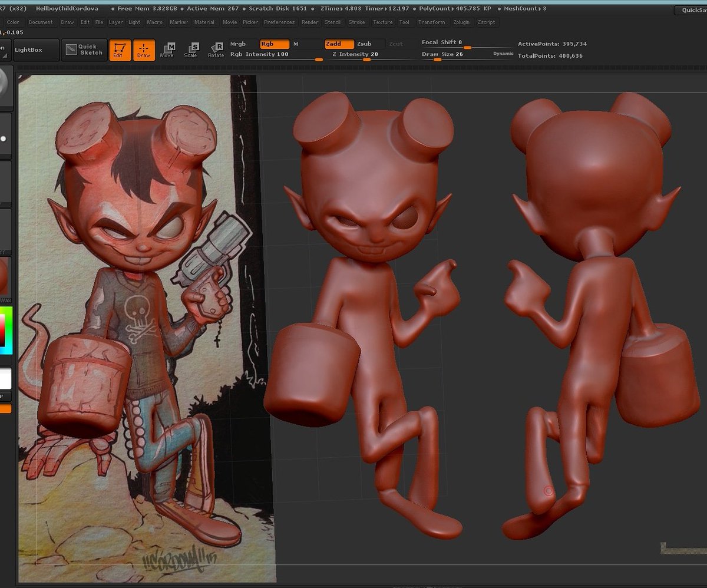Screen dimensions: 707x588
Task: Select the Move transform tool
Action: coord(167,50)
